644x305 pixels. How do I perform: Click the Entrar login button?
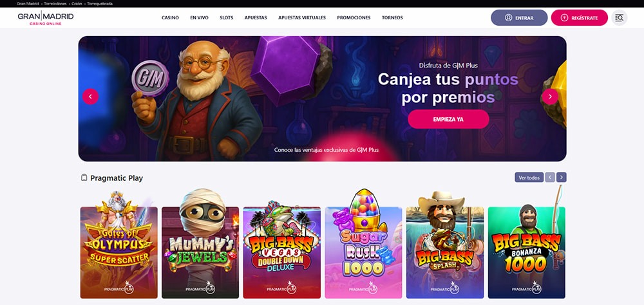pyautogui.click(x=519, y=17)
